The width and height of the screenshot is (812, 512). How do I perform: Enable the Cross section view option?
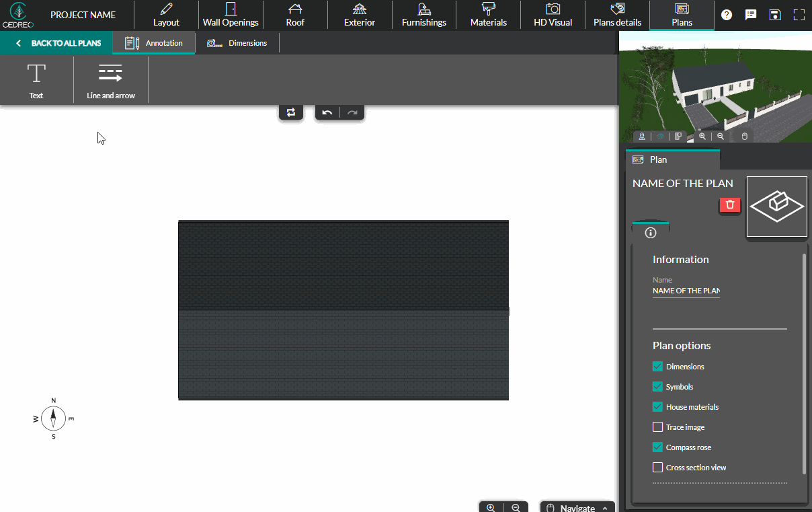coord(657,467)
